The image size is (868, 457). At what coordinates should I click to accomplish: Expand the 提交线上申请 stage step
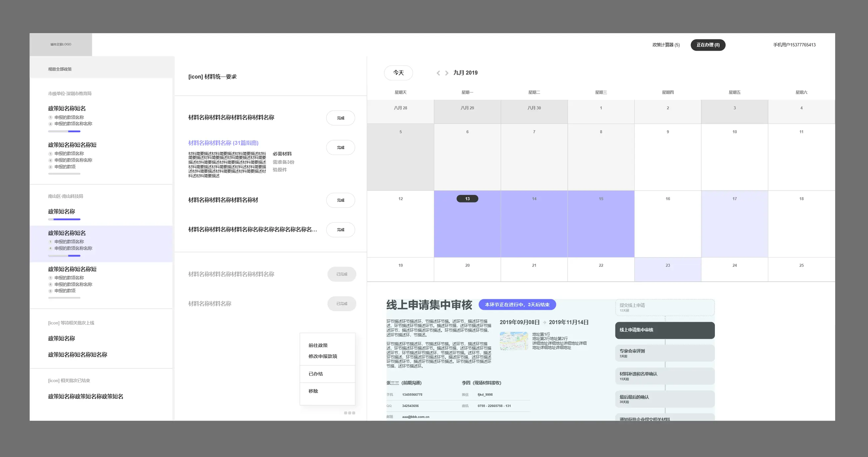click(x=665, y=307)
